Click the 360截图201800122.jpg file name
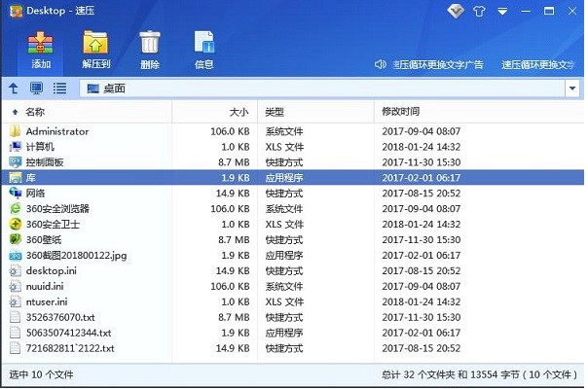The height and width of the screenshot is (389, 588). point(76,256)
